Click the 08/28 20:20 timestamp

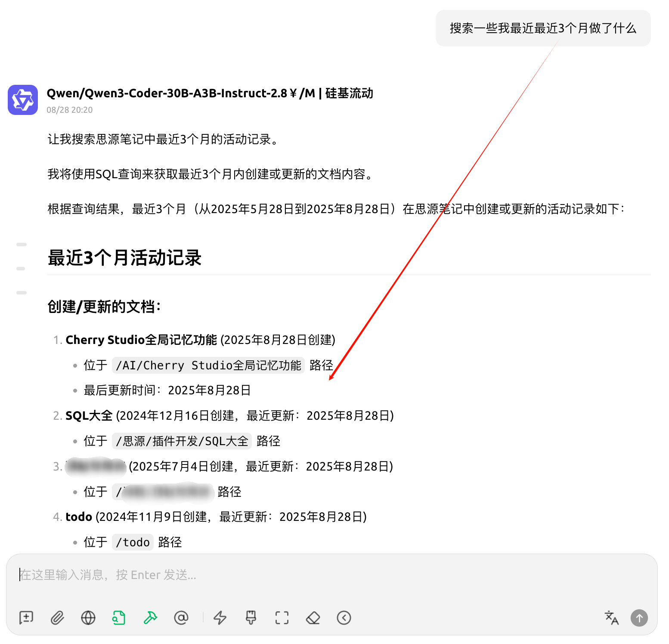click(70, 110)
